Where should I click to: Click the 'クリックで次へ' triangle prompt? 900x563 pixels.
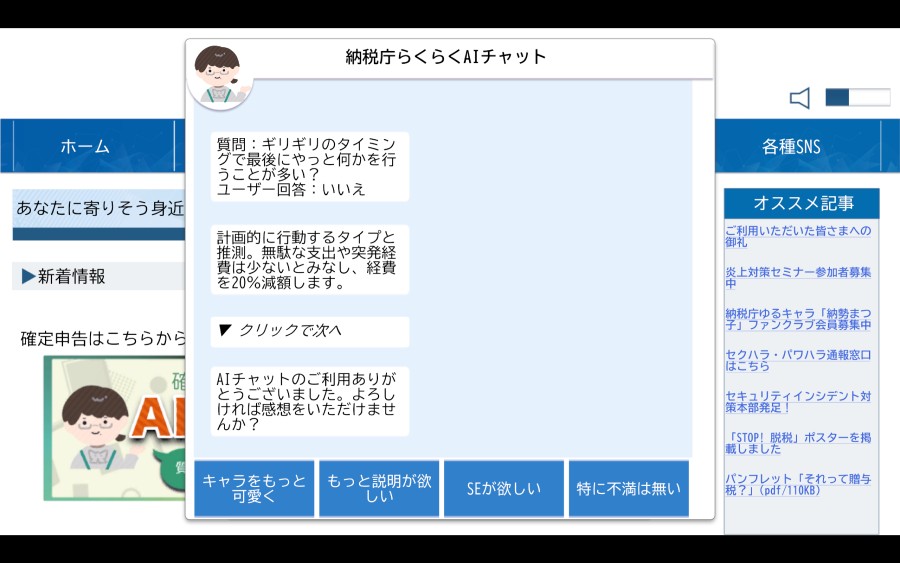pos(309,331)
